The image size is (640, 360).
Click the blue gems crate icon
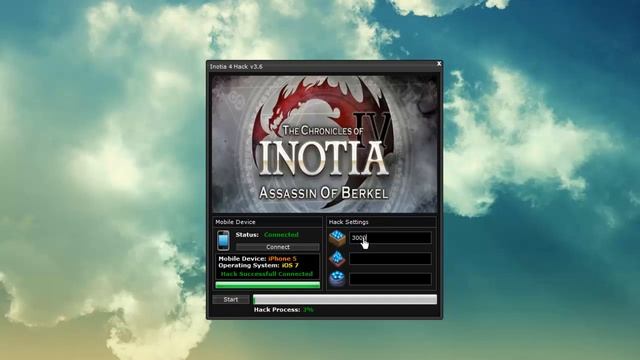coord(337,238)
